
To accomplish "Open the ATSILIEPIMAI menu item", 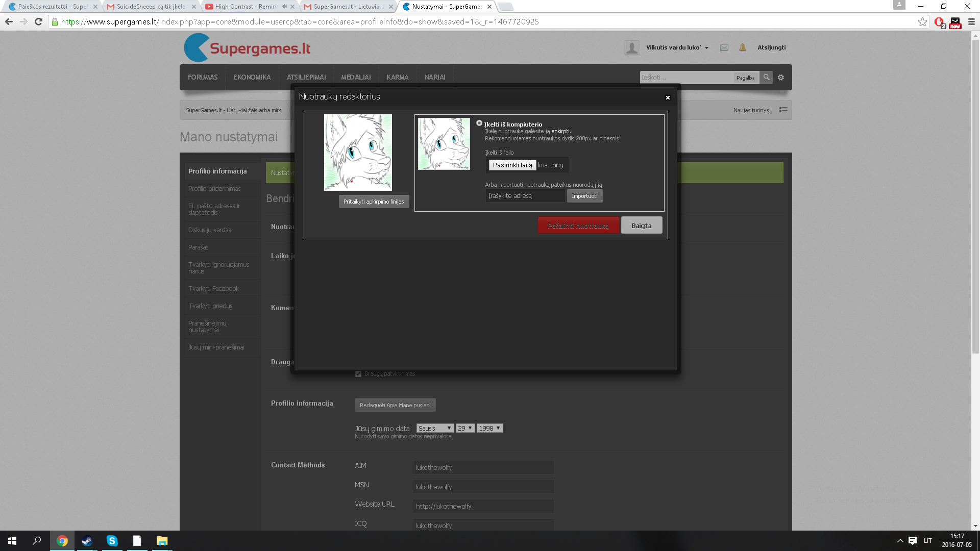I will 306,77.
